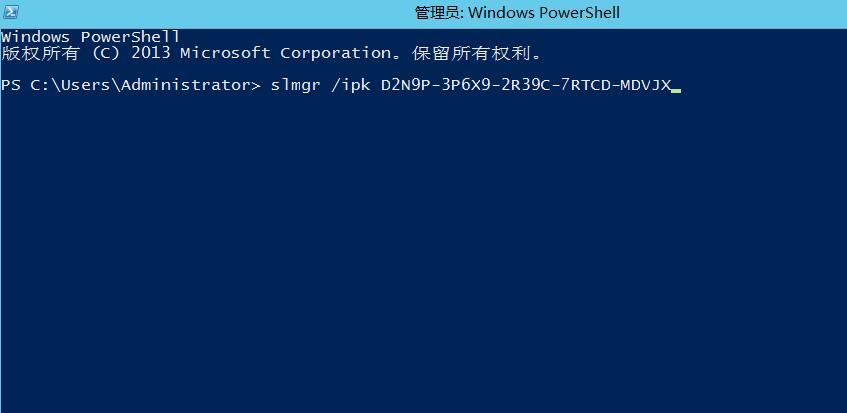Click the '版权所有' copyright text
The height and width of the screenshot is (413, 847).
(x=41, y=53)
